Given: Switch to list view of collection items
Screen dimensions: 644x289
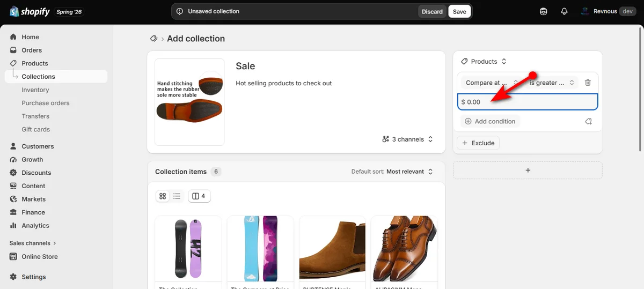Looking at the screenshot, I should (177, 196).
